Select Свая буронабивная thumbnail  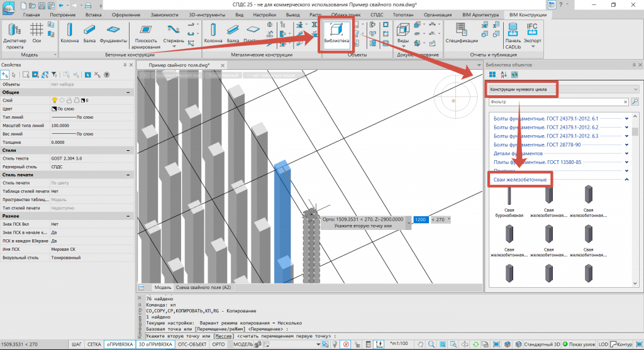click(x=509, y=202)
